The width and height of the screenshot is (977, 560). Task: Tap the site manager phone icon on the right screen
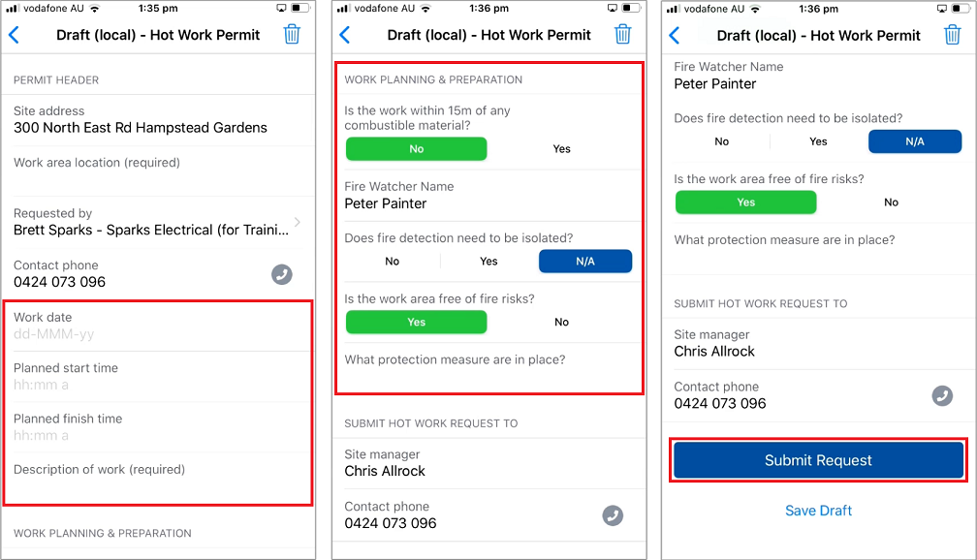pyautogui.click(x=942, y=395)
